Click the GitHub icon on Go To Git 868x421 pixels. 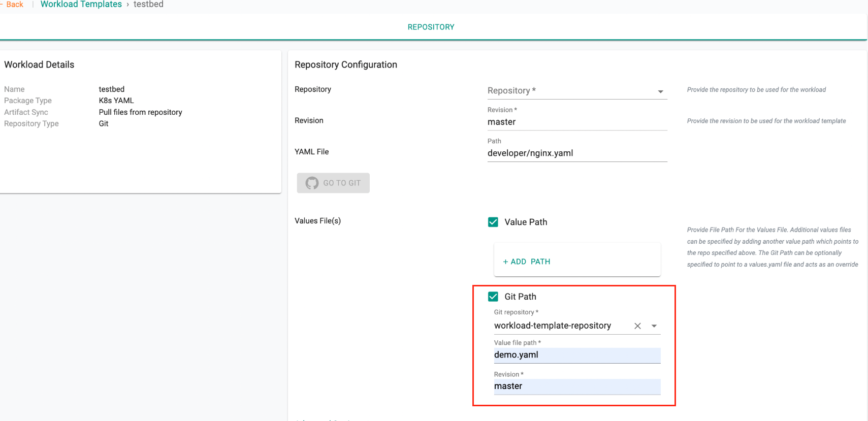coord(312,183)
